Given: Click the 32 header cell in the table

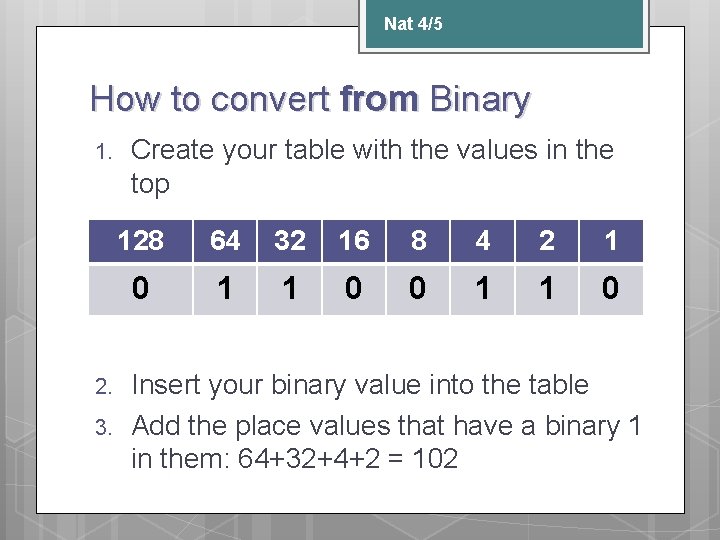Looking at the screenshot, I should pos(290,241).
